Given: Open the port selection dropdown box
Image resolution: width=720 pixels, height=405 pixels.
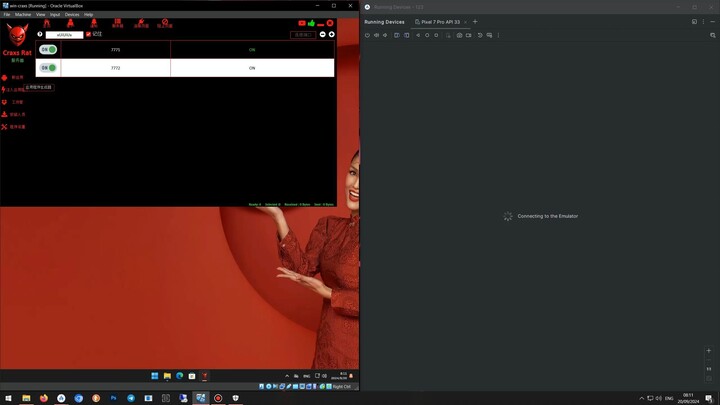Looking at the screenshot, I should 303,34.
